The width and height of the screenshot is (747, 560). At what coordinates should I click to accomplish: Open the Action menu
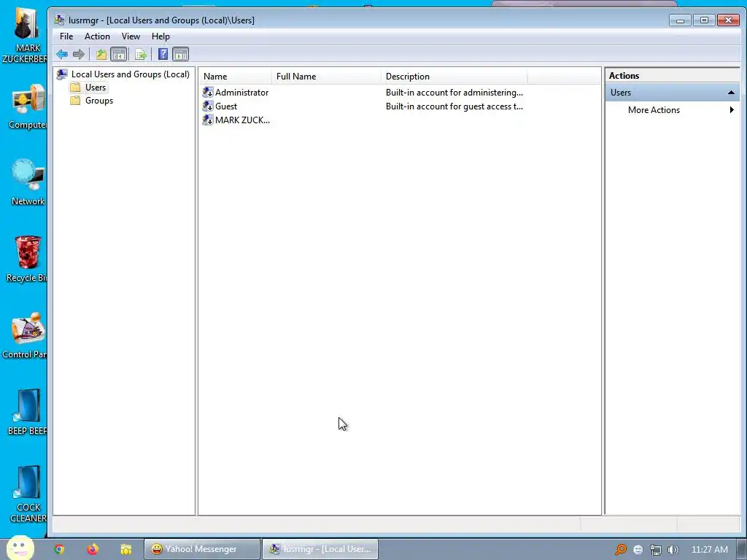click(x=97, y=36)
